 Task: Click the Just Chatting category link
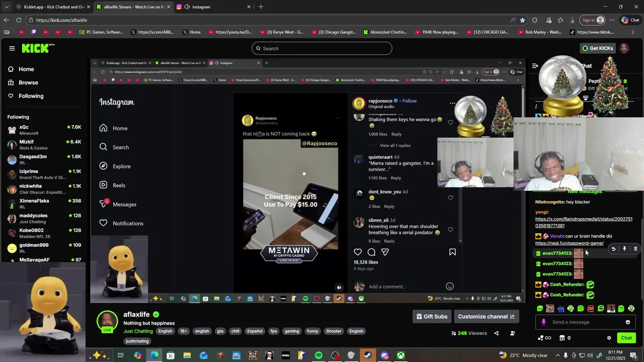click(138, 331)
